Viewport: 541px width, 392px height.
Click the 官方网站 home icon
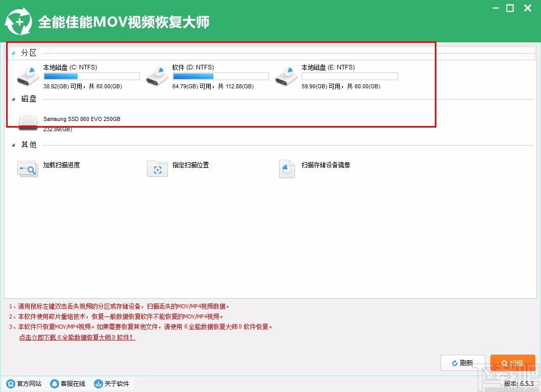[11, 383]
